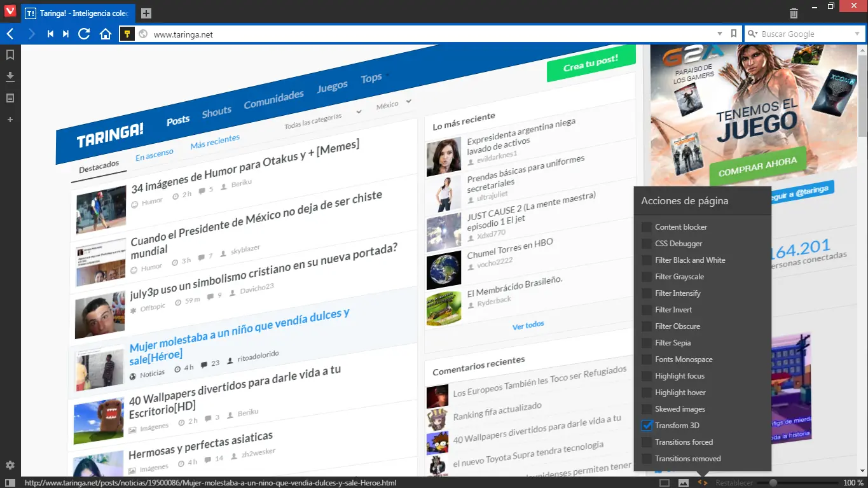
Task: Open search engine dropdown arrow
Action: pos(857,34)
